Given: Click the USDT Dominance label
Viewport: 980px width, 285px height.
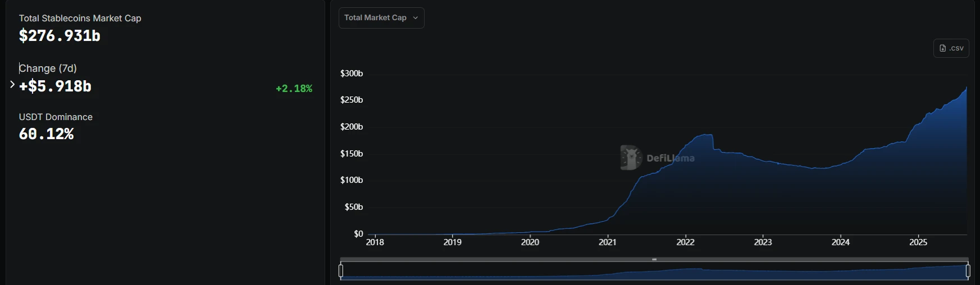Looking at the screenshot, I should (56, 117).
